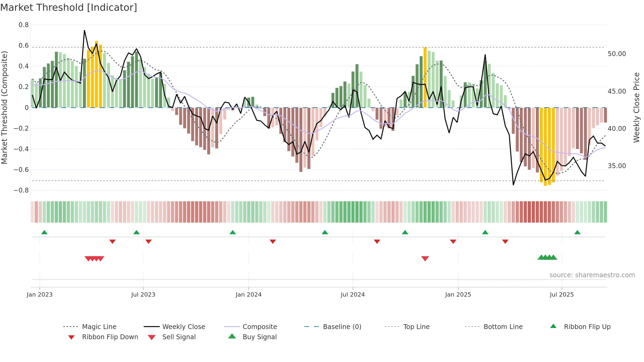Click the Jul 2023 x-axis label
644x362 pixels.
pyautogui.click(x=143, y=295)
